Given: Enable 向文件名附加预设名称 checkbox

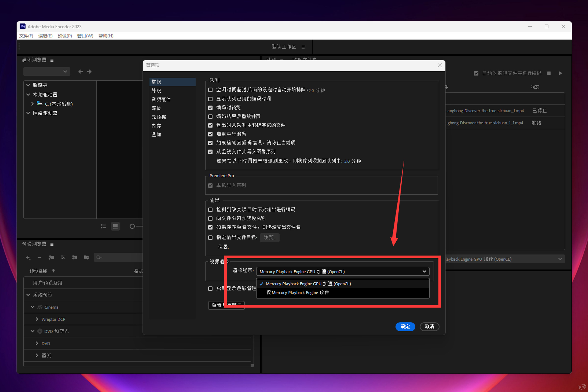Looking at the screenshot, I should tap(210, 219).
